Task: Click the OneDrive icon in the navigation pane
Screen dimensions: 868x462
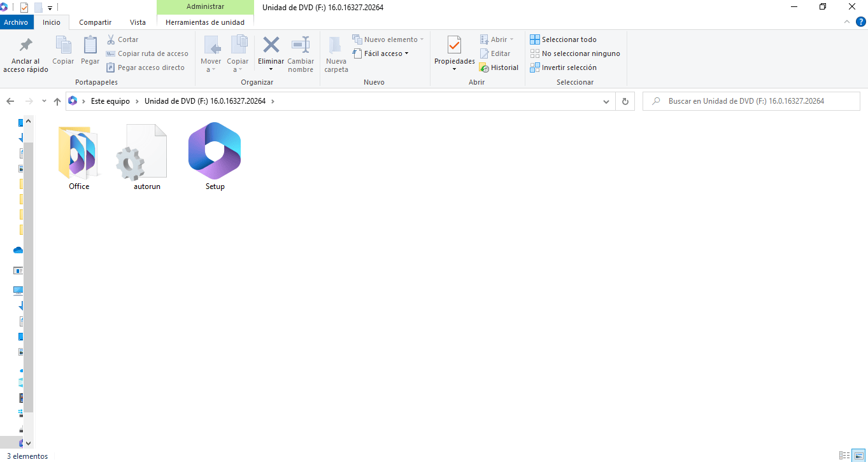Action: [x=17, y=250]
